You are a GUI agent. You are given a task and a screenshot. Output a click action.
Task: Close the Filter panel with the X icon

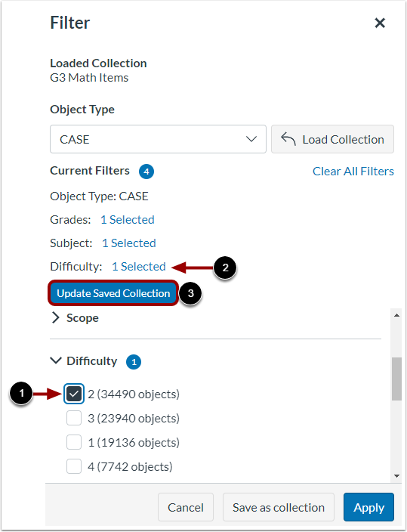click(x=380, y=23)
